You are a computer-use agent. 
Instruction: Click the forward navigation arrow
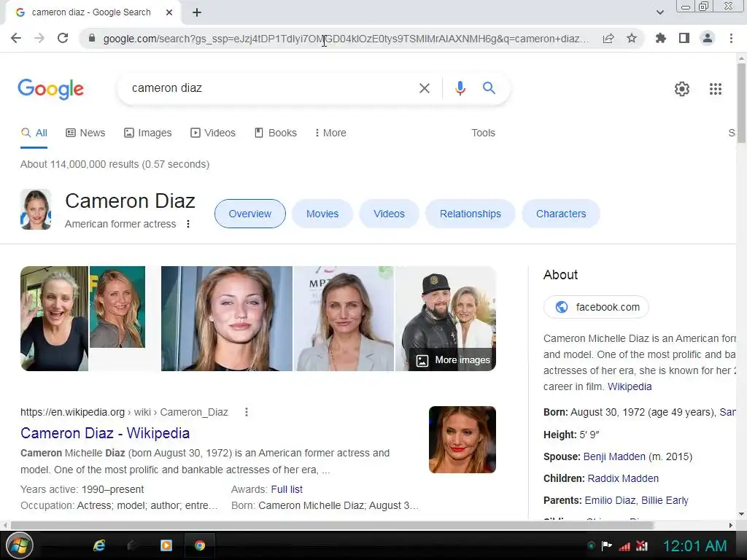coord(39,38)
